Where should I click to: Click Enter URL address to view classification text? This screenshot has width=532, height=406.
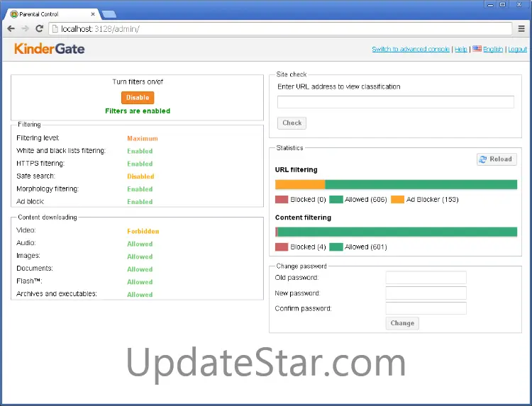point(339,86)
